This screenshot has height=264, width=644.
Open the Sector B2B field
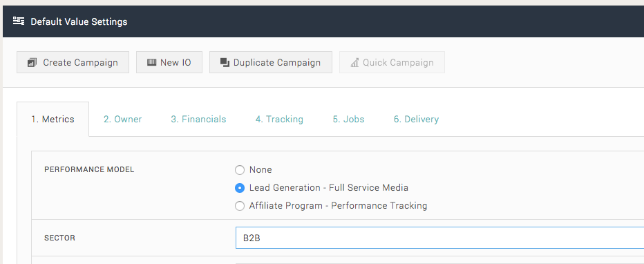pos(439,238)
